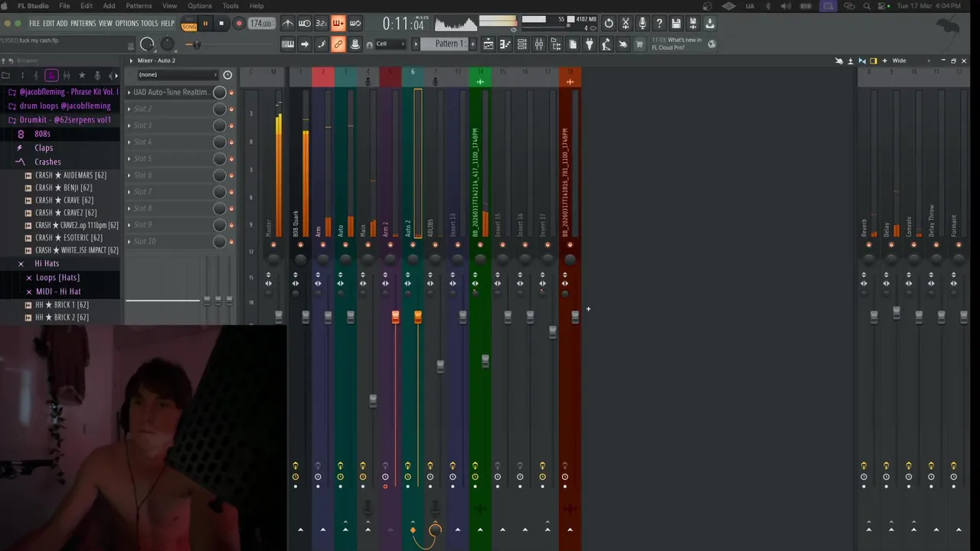Open the shopping cart content library icon
Image resolution: width=980 pixels, height=551 pixels.
click(x=640, y=44)
